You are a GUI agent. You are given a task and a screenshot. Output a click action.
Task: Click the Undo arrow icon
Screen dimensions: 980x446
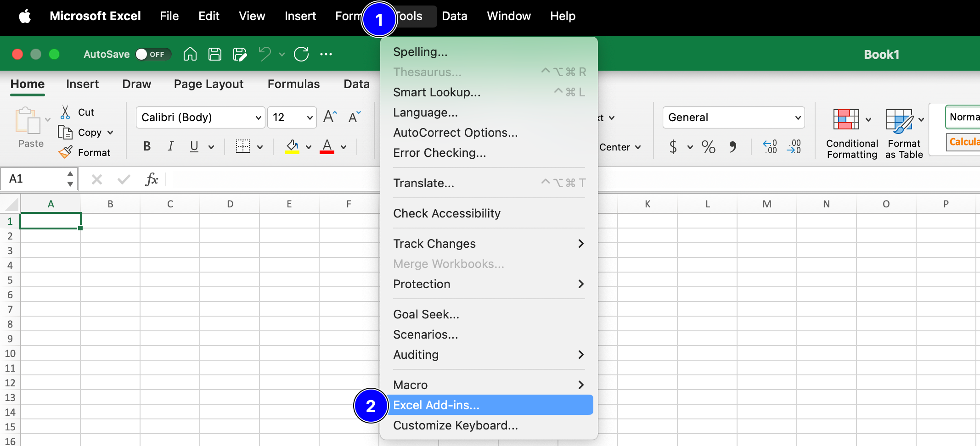[x=265, y=54]
